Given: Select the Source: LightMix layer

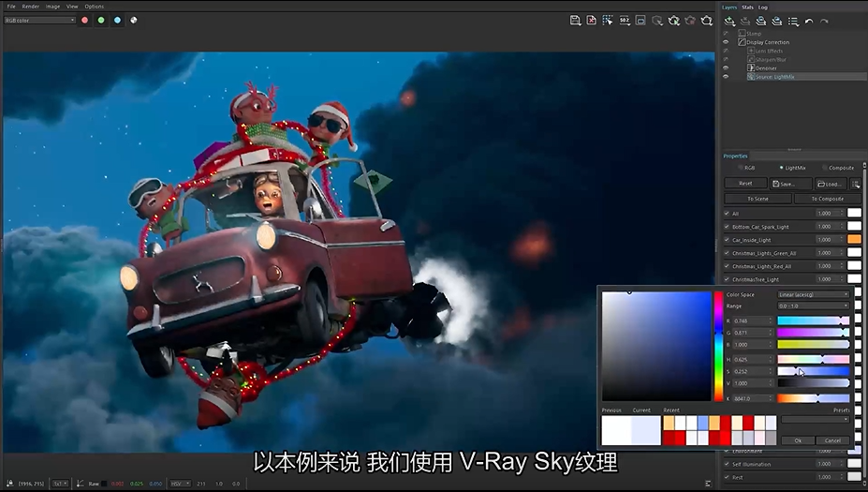Looking at the screenshot, I should click(x=805, y=77).
